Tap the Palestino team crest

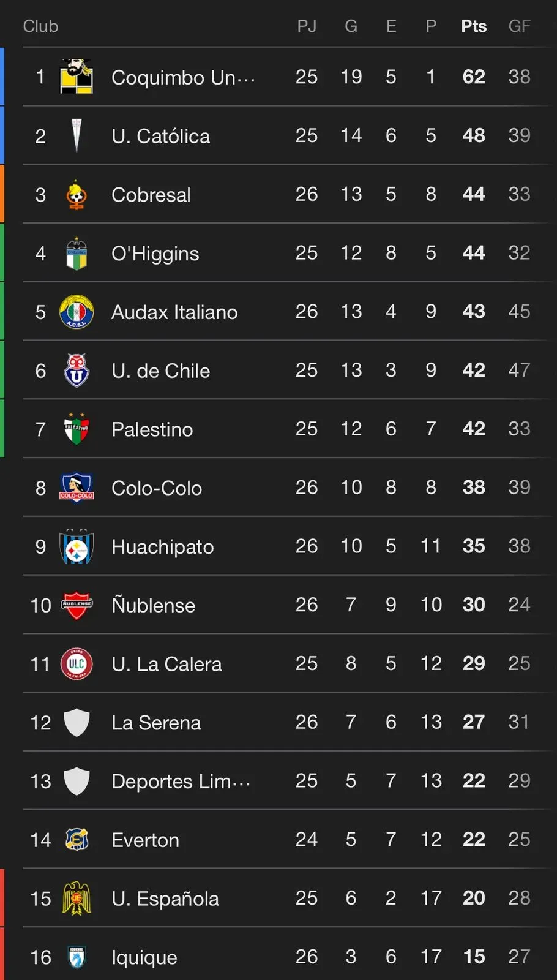(77, 429)
